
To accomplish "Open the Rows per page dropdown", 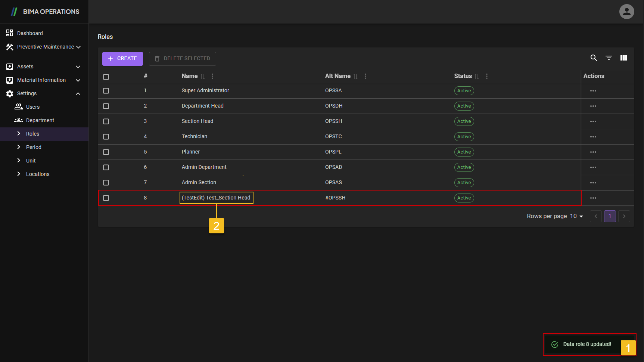I will click(576, 216).
